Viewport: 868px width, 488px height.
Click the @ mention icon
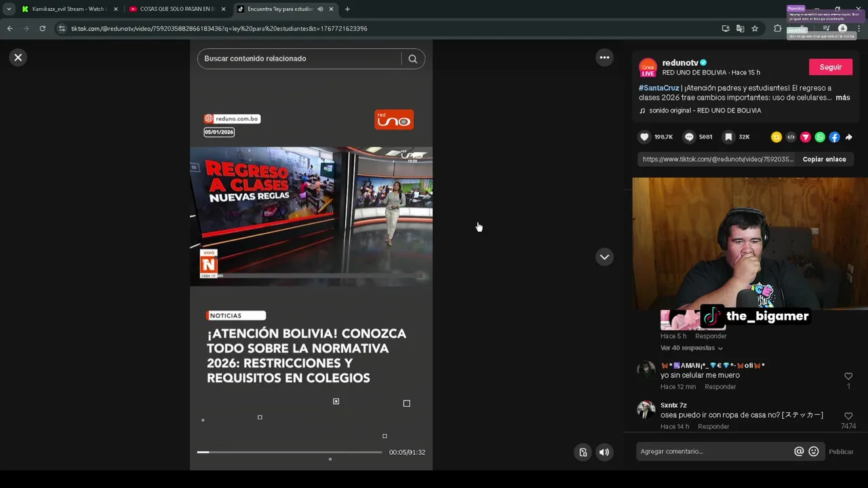pos(799,451)
